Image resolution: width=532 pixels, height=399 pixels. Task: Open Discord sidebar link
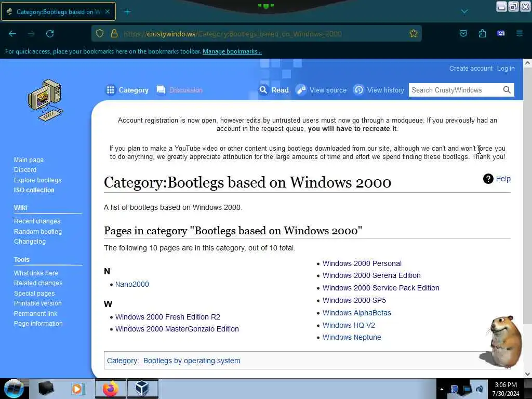pos(25,170)
